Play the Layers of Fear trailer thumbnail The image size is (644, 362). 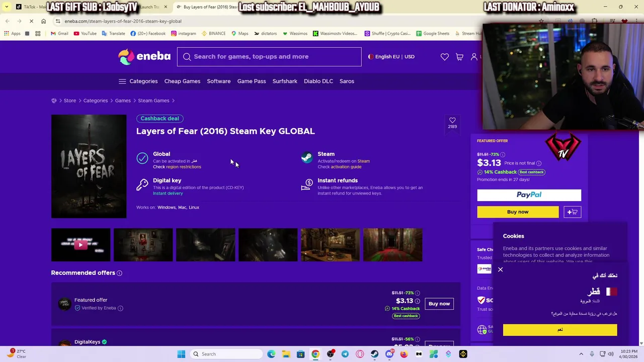tap(80, 245)
